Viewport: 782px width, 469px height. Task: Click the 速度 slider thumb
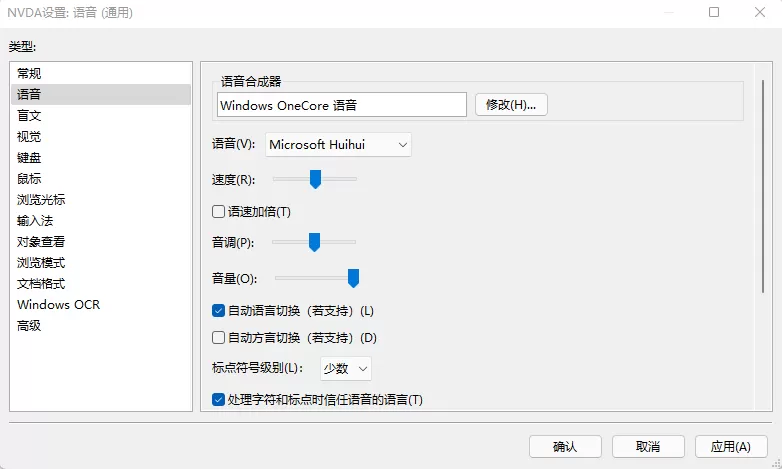(315, 179)
